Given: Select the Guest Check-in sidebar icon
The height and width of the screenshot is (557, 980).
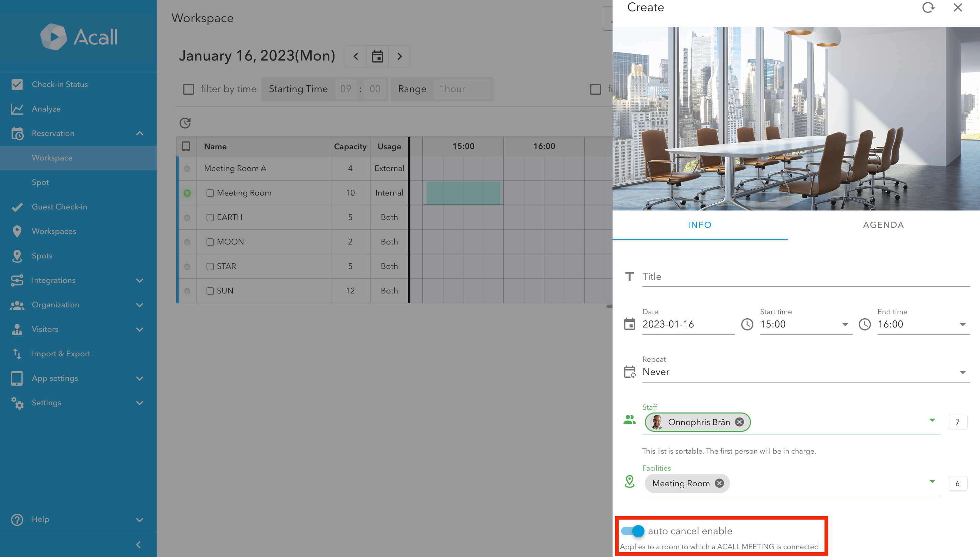Looking at the screenshot, I should (x=17, y=207).
